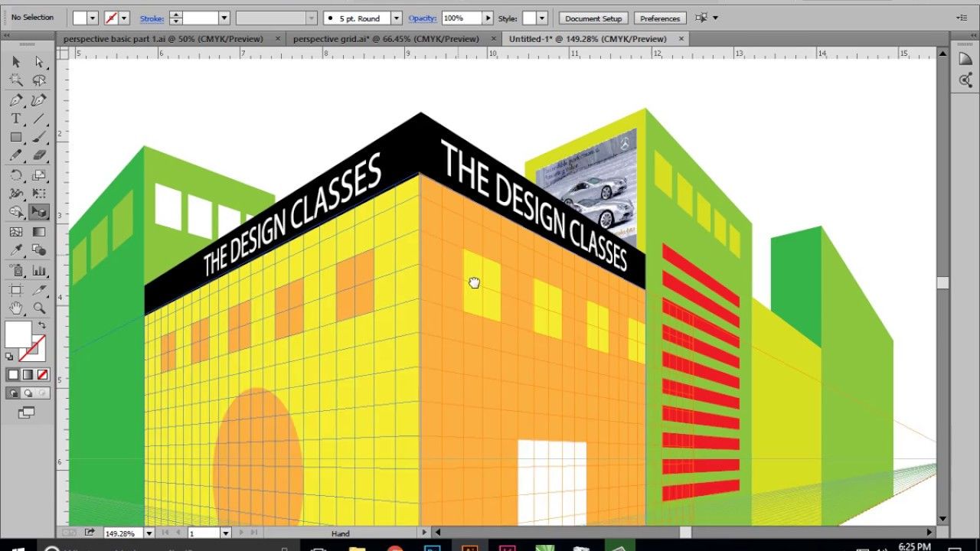Pick the Paintbrush tool
The image size is (980, 551).
pyautogui.click(x=39, y=138)
